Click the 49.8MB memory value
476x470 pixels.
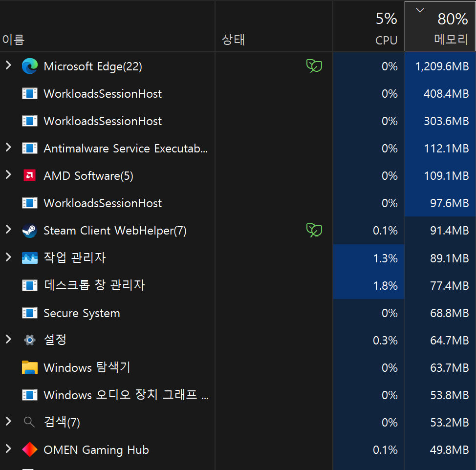tap(450, 449)
